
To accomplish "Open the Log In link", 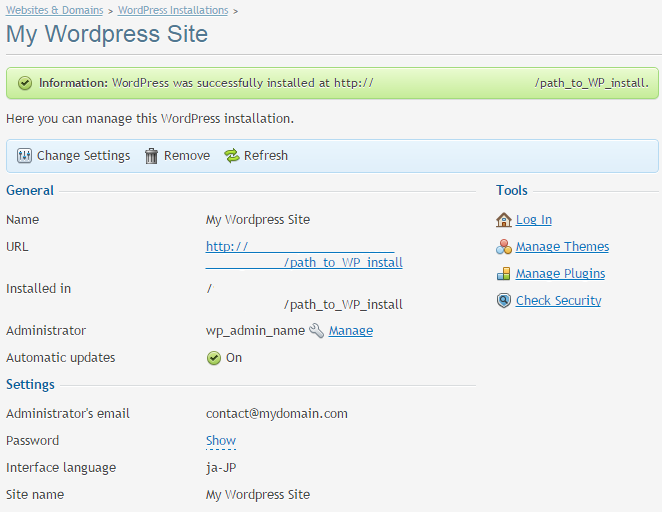I will (534, 220).
